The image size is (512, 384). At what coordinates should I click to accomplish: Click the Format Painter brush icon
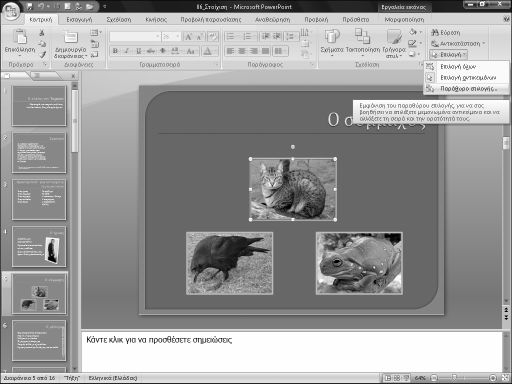coord(42,54)
